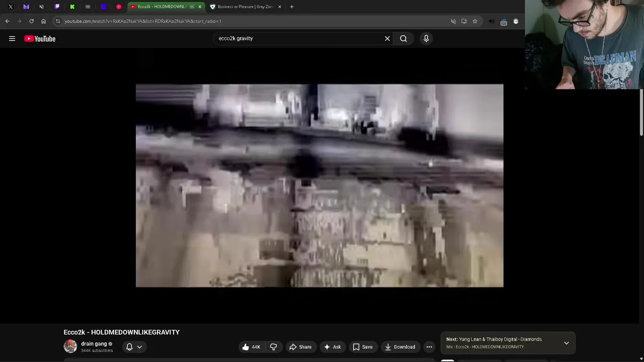
Task: Click the URL address bar
Action: point(252,21)
